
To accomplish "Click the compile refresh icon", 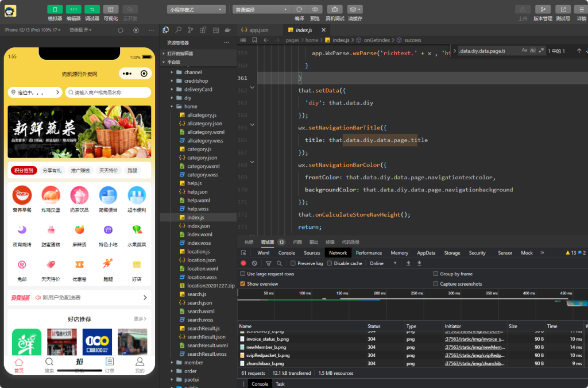I will 299,9.
